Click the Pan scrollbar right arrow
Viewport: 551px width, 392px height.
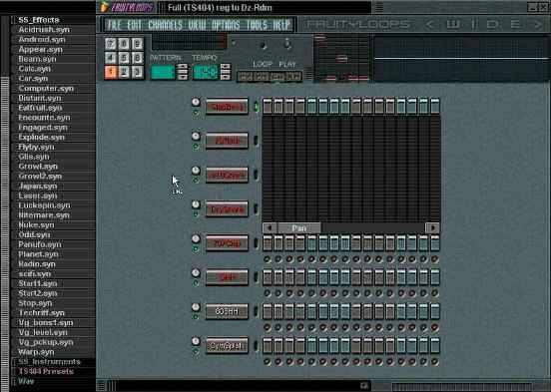(432, 227)
